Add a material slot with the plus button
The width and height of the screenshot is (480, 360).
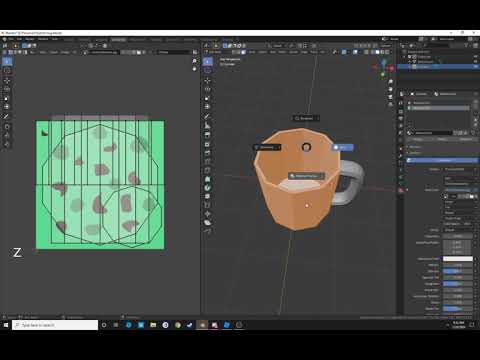pyautogui.click(x=475, y=103)
